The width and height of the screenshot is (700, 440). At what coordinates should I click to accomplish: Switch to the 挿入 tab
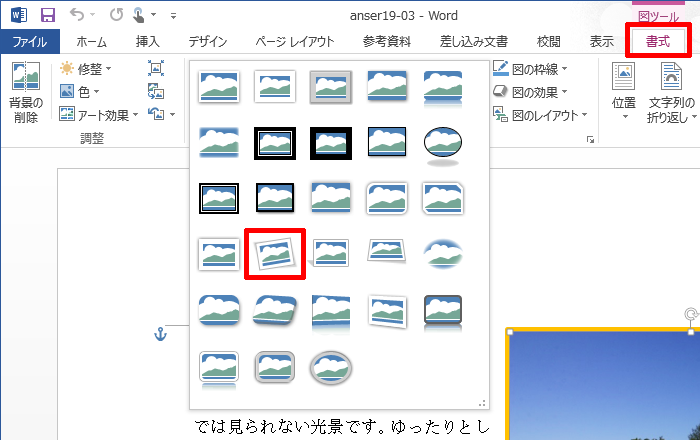click(147, 42)
